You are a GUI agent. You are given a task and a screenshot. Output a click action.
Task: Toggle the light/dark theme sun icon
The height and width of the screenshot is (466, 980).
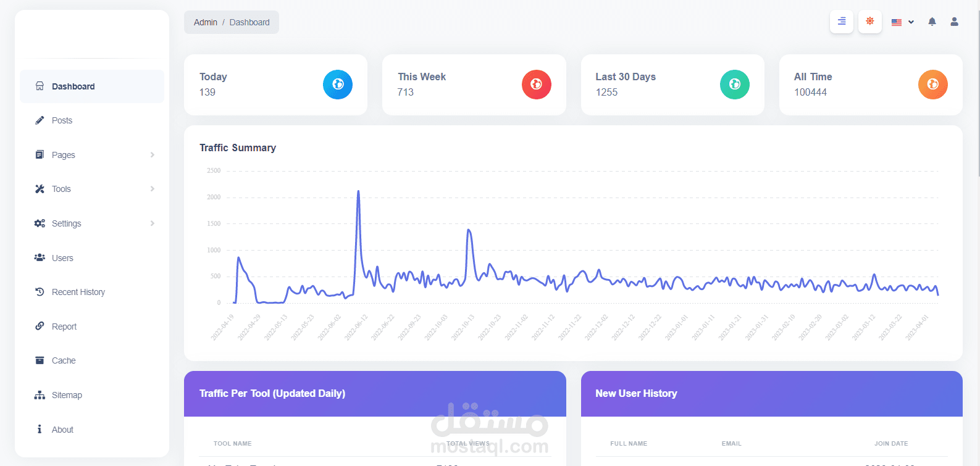[x=870, y=22]
